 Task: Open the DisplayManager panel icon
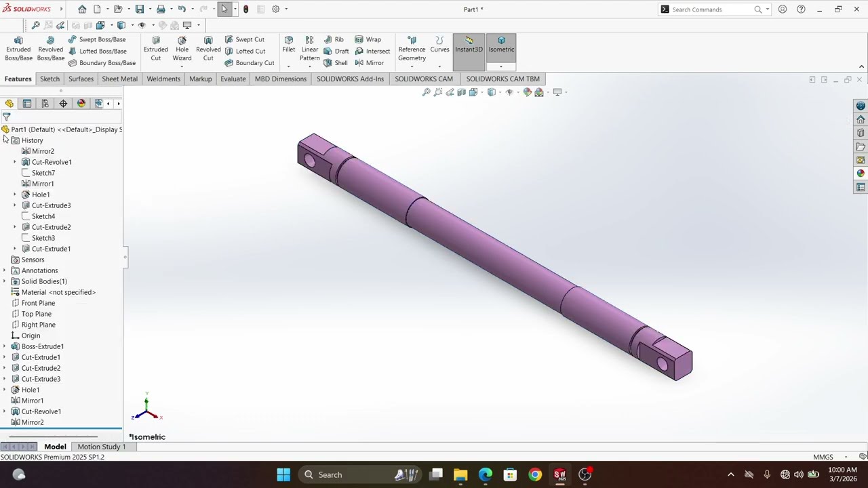(81, 103)
